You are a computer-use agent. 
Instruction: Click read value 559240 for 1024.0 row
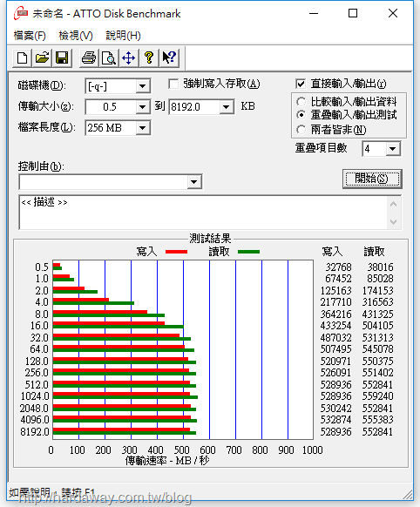(377, 396)
